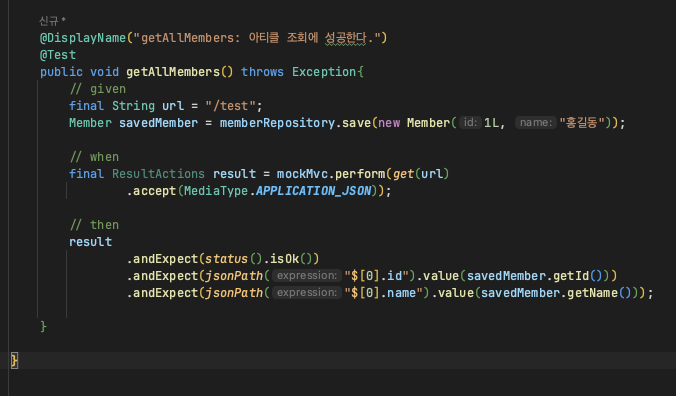Click the 'MediaType' class name
This screenshot has width=676, height=396.
216,191
